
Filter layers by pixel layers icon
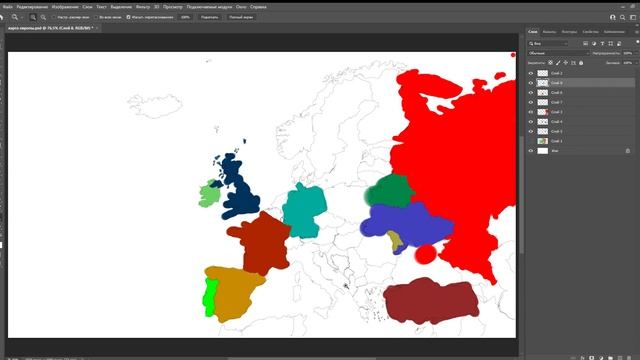(585, 43)
